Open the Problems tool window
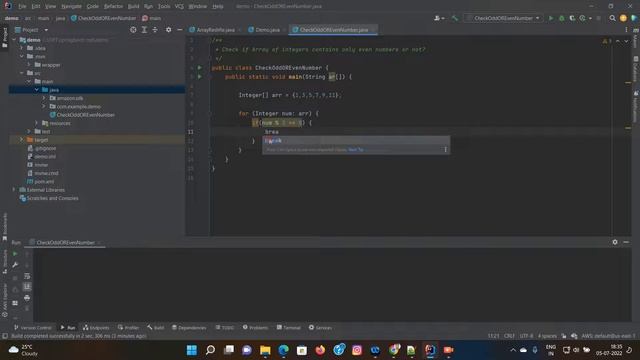Viewport: 640px width, 360px height. click(256, 327)
